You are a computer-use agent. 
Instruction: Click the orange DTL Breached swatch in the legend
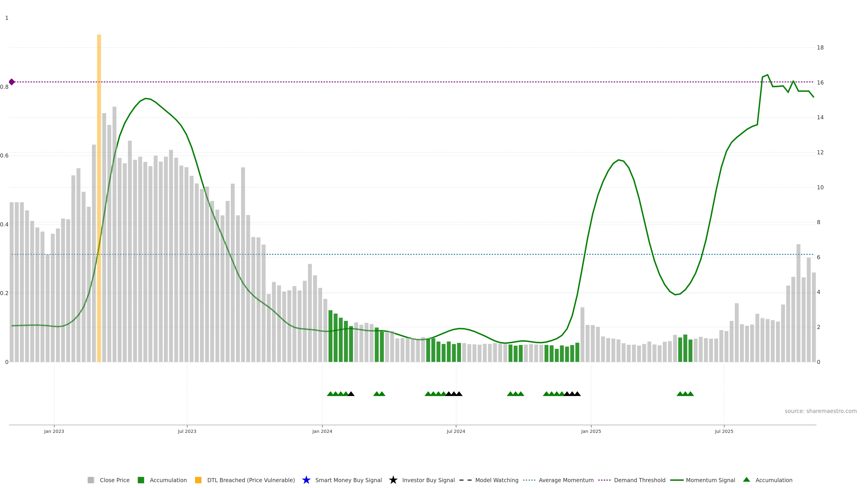pos(198,480)
